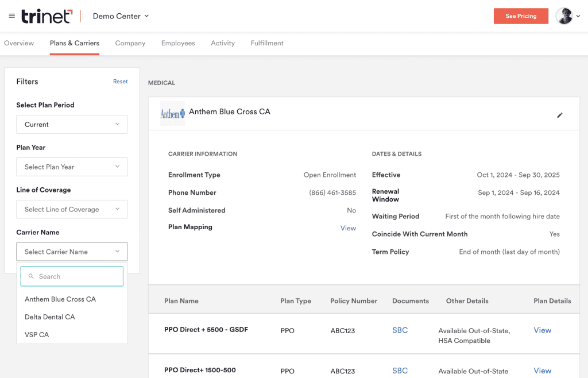Expand the account menu chevron beside avatar
588x378 pixels.
pyautogui.click(x=578, y=16)
